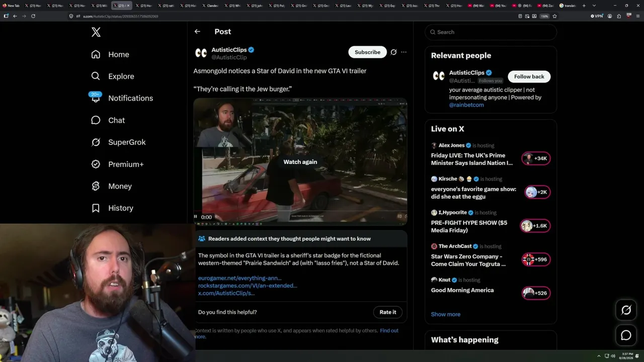Screen dimensions: 644x362
Task: Go back using the Post back arrow
Action: click(197, 32)
